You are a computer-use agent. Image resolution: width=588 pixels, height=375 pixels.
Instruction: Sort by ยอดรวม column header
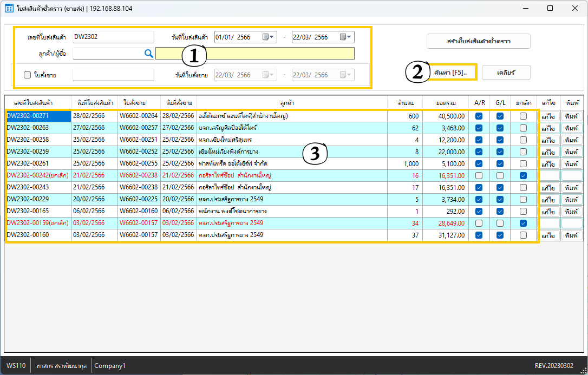pos(446,102)
